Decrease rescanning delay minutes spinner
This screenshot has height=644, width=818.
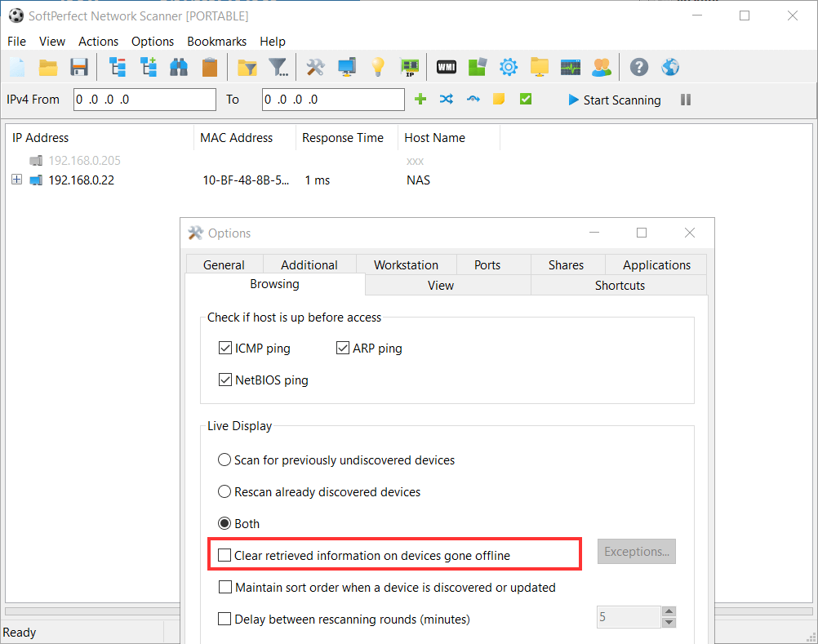tap(669, 623)
